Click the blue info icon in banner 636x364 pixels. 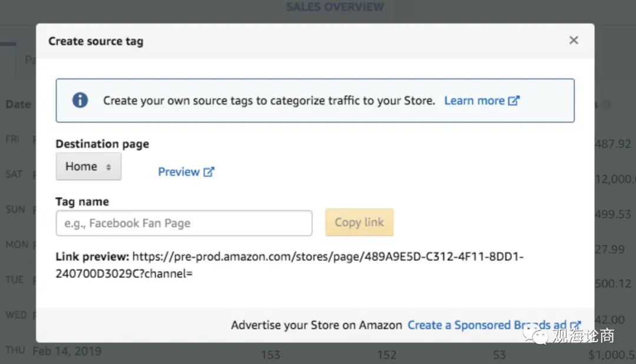80,100
